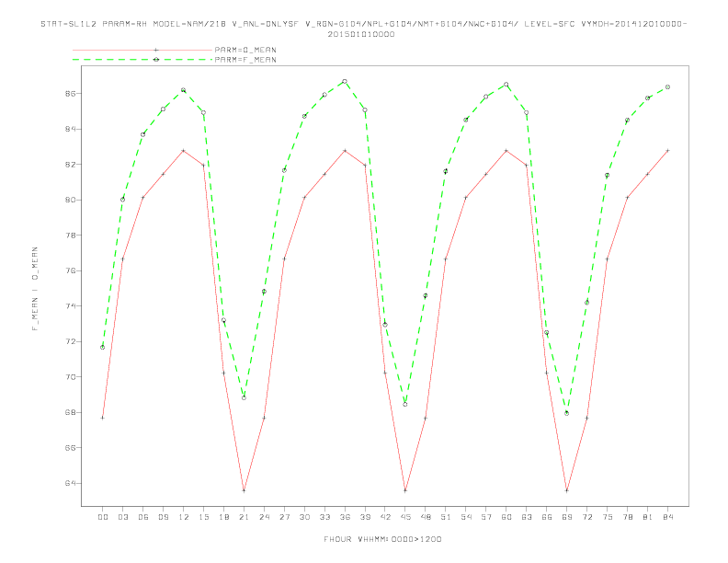Click y-axis tick label 78
Viewport: 728px width, 563px height.
pyautogui.click(x=71, y=236)
